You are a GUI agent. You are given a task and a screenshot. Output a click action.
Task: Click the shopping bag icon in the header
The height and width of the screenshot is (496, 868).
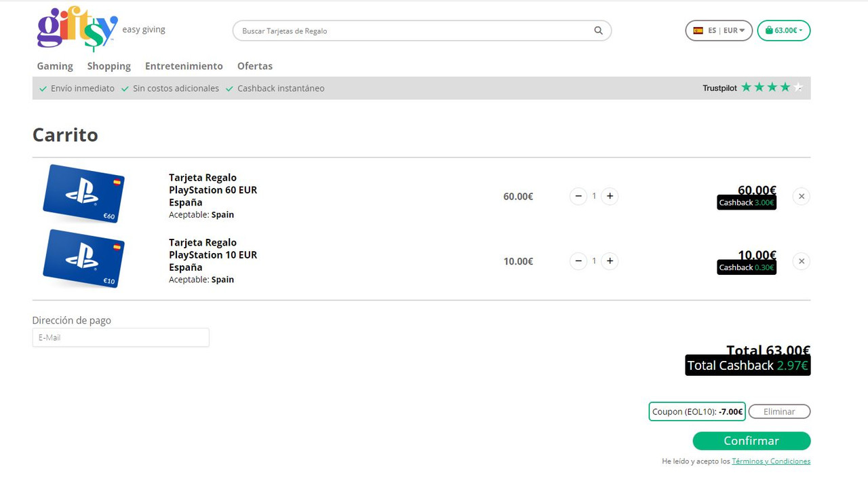point(769,31)
